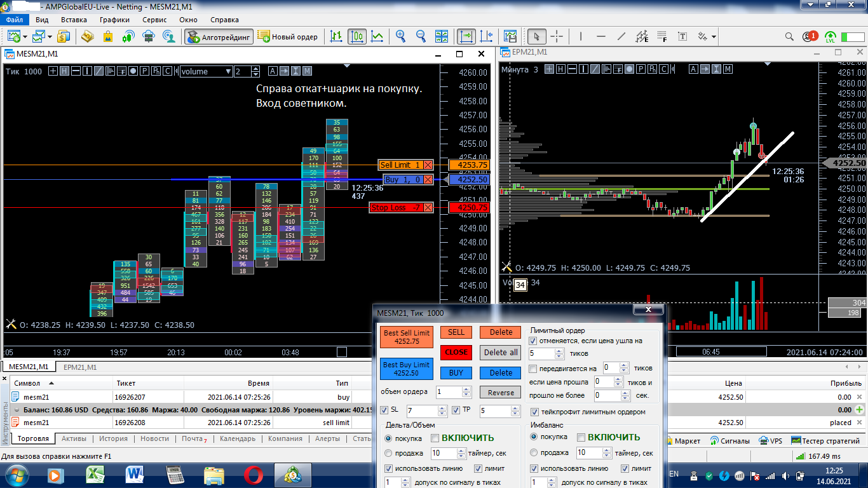The image size is (868, 488).
Task: Open the Новый ордер dialog
Action: (288, 37)
